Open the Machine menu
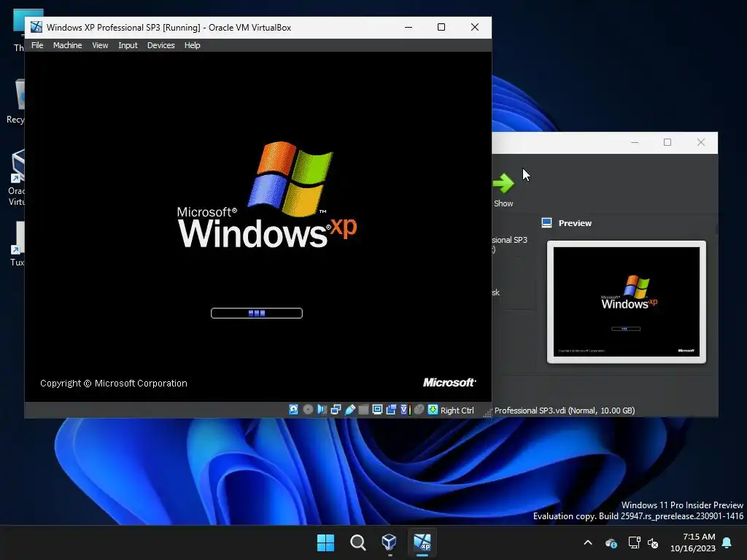The width and height of the screenshot is (747, 560). tap(67, 45)
